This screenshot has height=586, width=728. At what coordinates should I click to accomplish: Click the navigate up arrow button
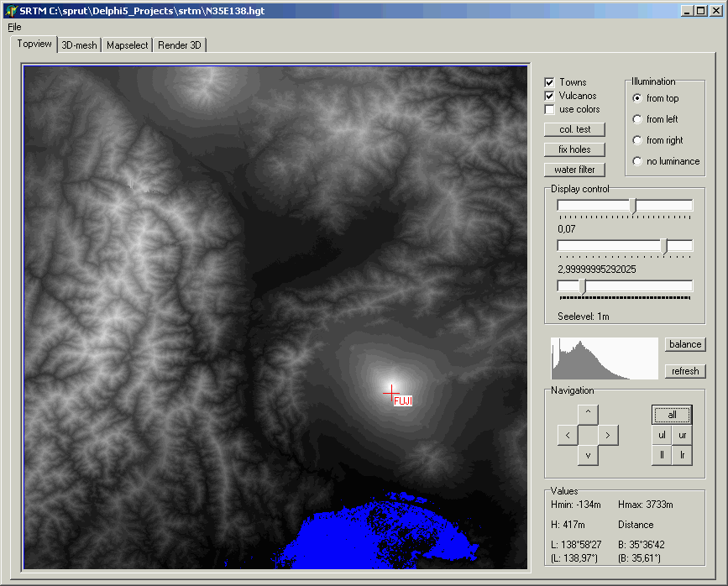coord(588,413)
